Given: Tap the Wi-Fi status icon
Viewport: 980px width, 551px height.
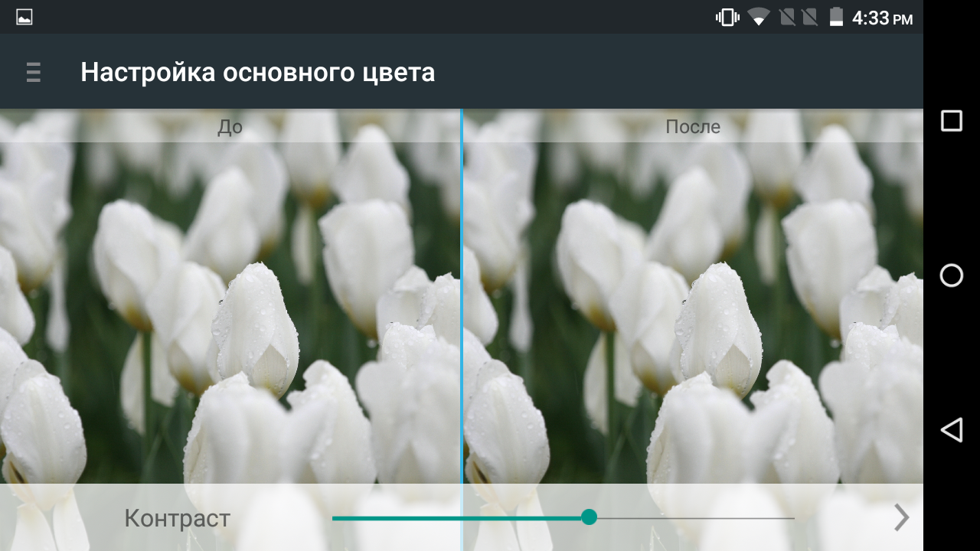Looking at the screenshot, I should point(759,17).
